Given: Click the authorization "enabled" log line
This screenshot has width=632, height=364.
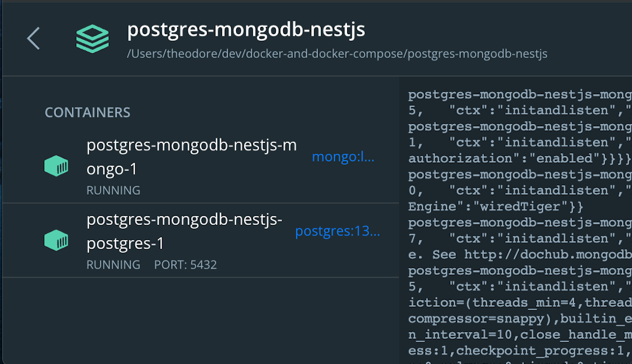Looking at the screenshot, I should point(520,158).
